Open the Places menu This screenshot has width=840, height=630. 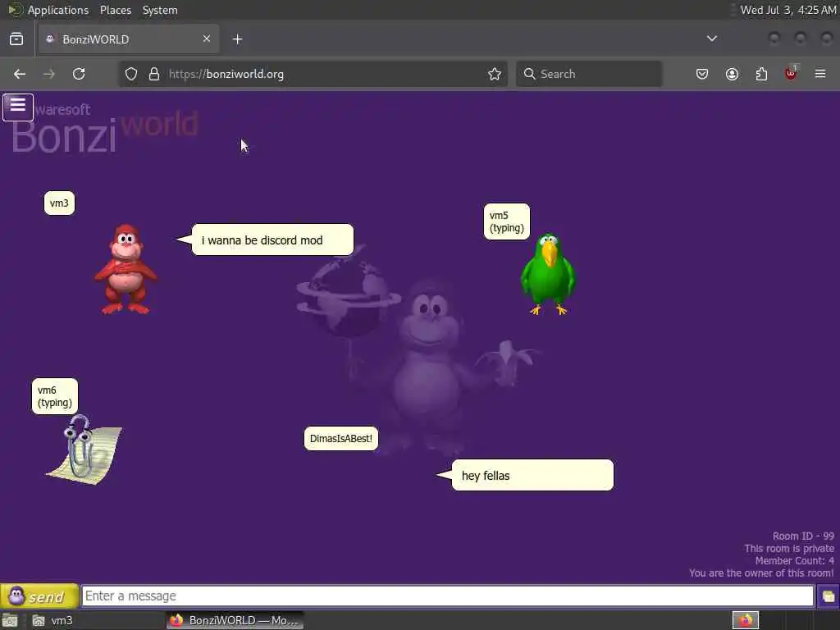(x=116, y=10)
